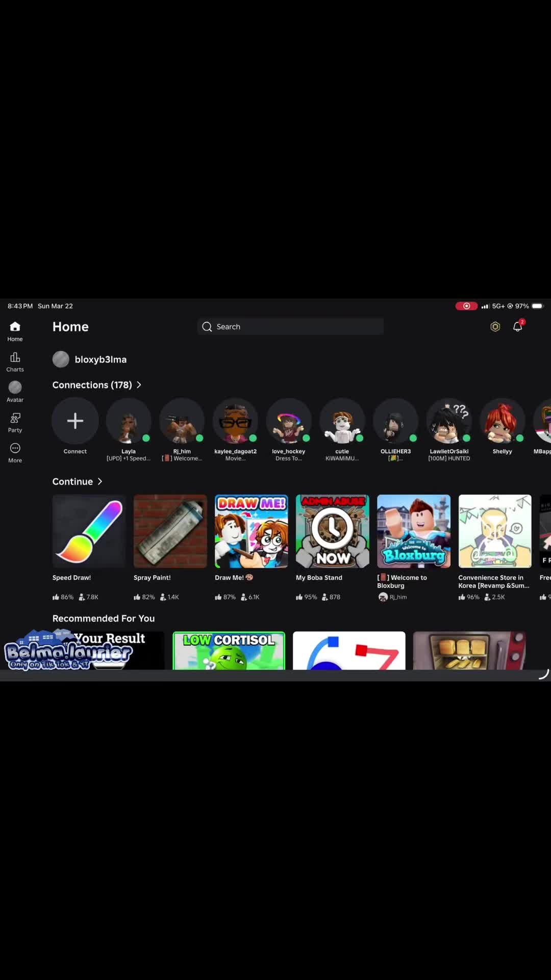551x980 pixels.
Task: Tap the cellular signal bars
Action: pos(485,306)
